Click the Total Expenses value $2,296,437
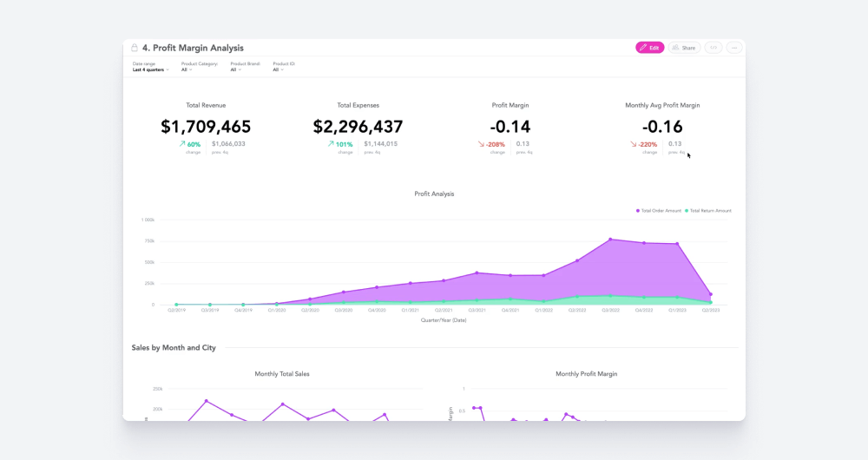This screenshot has height=460, width=868. pyautogui.click(x=358, y=127)
